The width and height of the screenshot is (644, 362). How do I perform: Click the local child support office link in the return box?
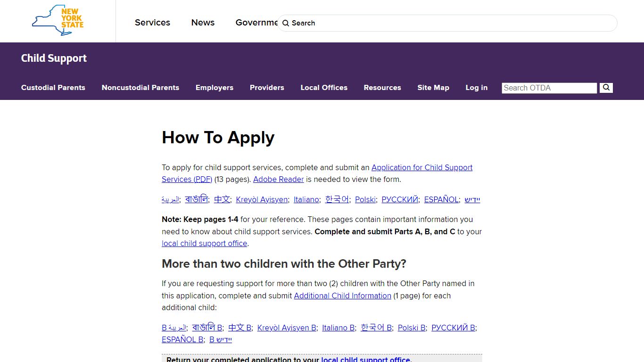click(x=366, y=359)
